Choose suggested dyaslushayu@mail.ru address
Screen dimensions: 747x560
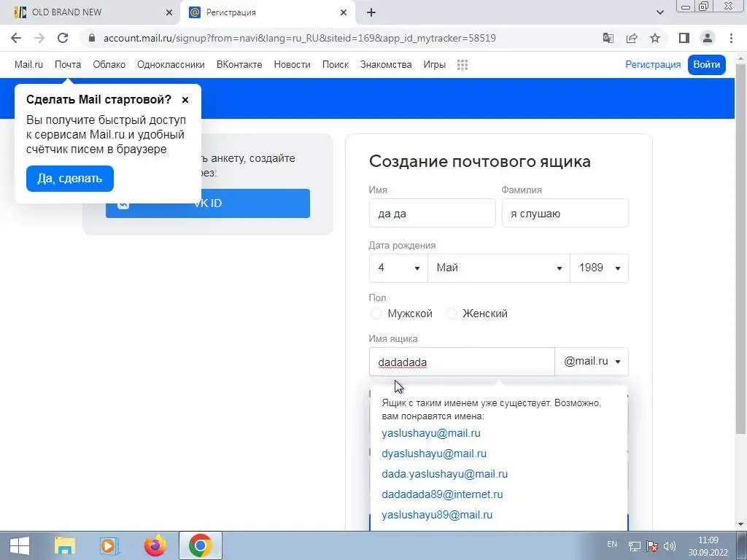point(434,454)
